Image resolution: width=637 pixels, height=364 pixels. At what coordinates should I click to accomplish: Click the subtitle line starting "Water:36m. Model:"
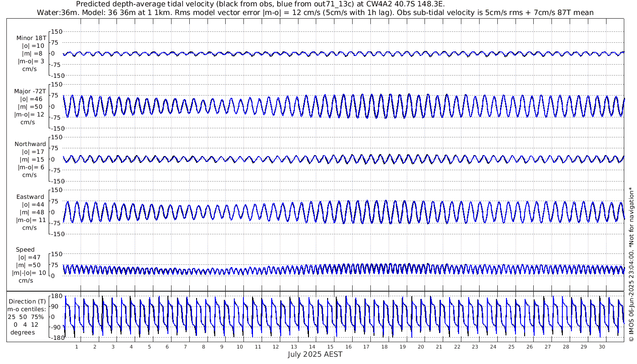pyautogui.click(x=315, y=13)
